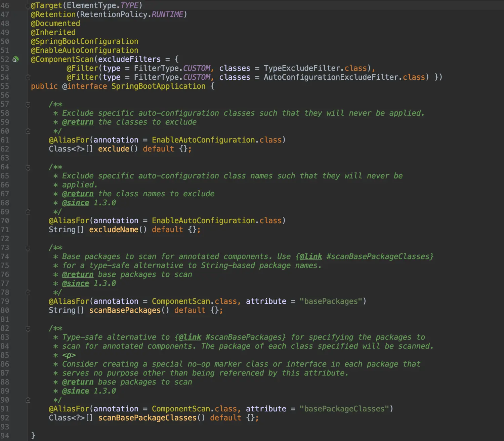Click the exclude() method name at line 62
The height and width of the screenshot is (441, 504).
[x=114, y=149]
